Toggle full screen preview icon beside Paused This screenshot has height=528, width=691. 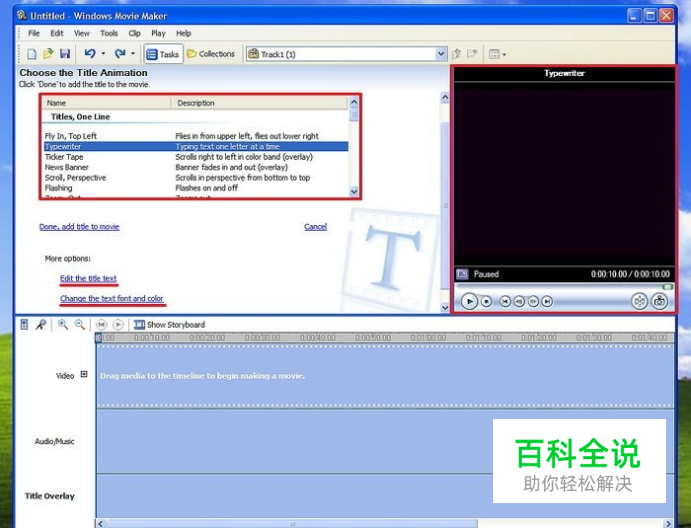tap(462, 274)
